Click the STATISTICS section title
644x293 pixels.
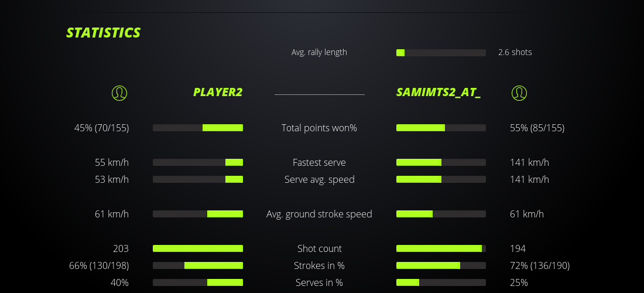(104, 33)
